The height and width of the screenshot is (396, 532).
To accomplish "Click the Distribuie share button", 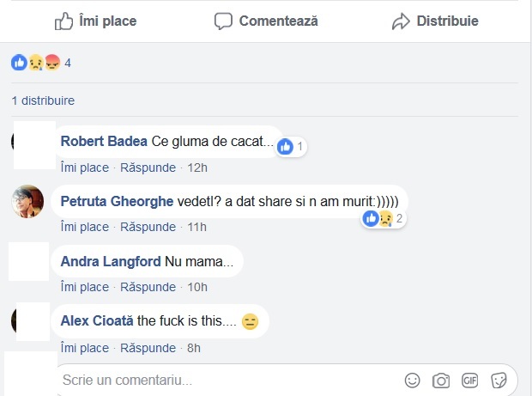I will [x=435, y=21].
